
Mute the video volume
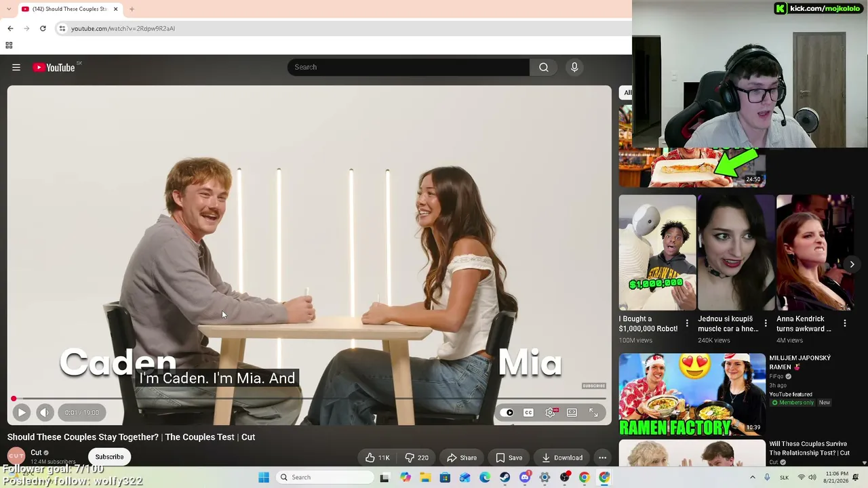[45, 412]
